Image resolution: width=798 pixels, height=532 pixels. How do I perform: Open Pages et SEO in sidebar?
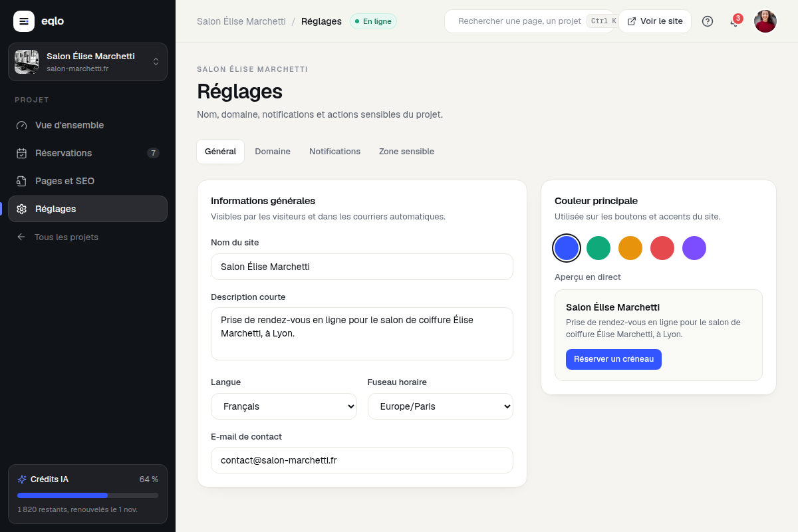tap(88, 181)
